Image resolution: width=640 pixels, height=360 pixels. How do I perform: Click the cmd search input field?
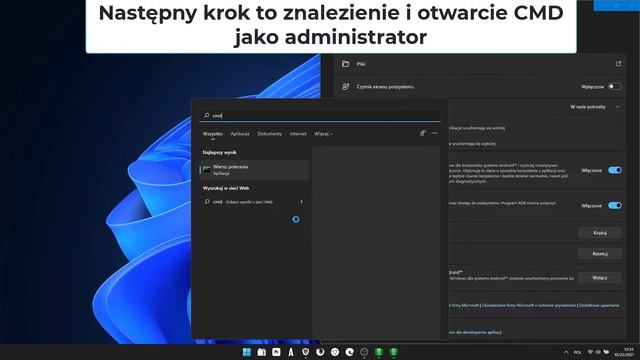(320, 116)
